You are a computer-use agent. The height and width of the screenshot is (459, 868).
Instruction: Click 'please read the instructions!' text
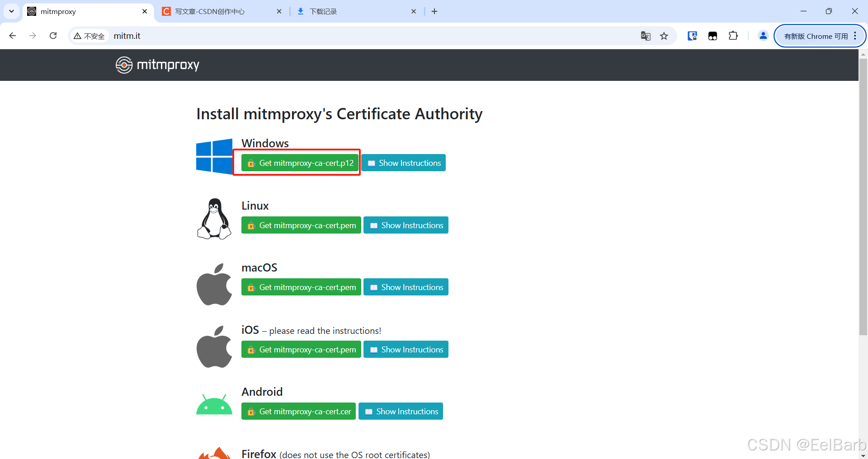click(325, 331)
